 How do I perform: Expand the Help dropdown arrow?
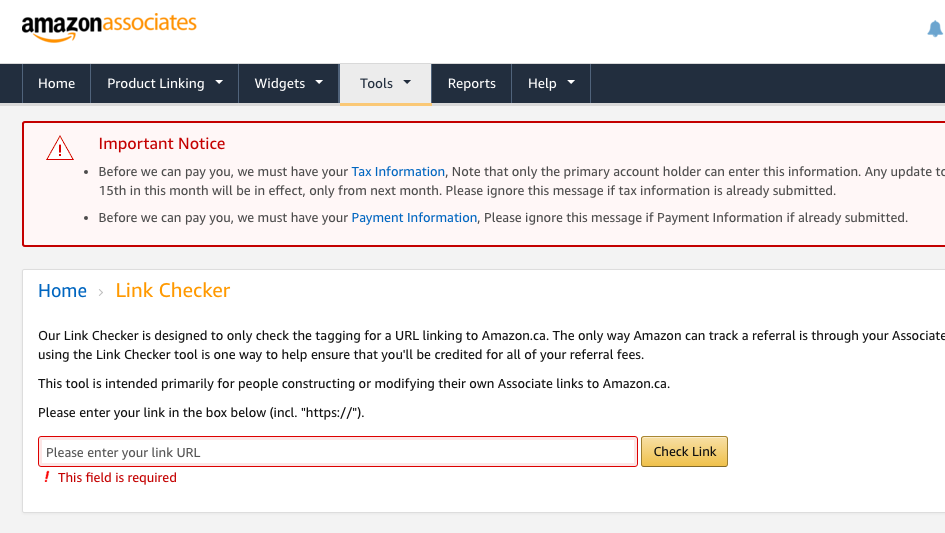coord(571,82)
